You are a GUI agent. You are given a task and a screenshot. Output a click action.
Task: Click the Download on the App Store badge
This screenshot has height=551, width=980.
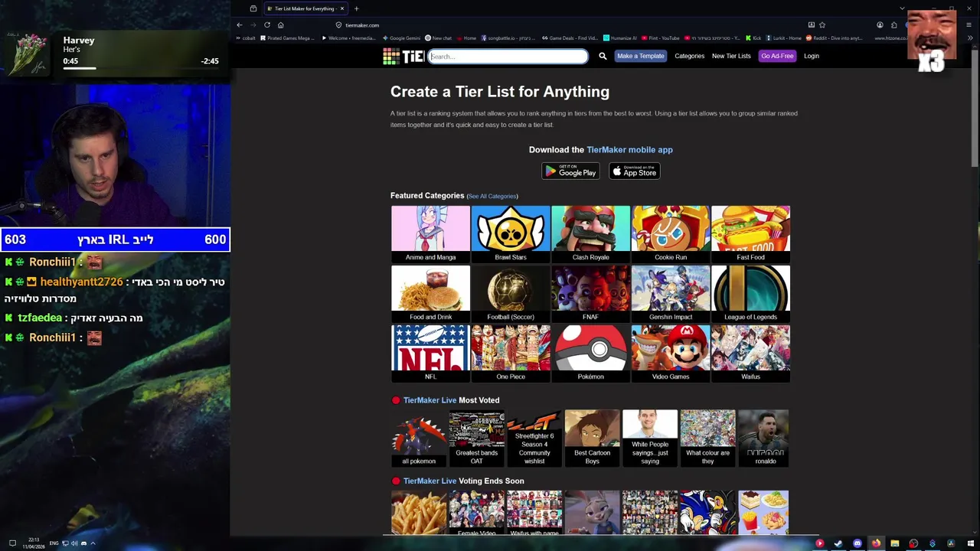635,171
